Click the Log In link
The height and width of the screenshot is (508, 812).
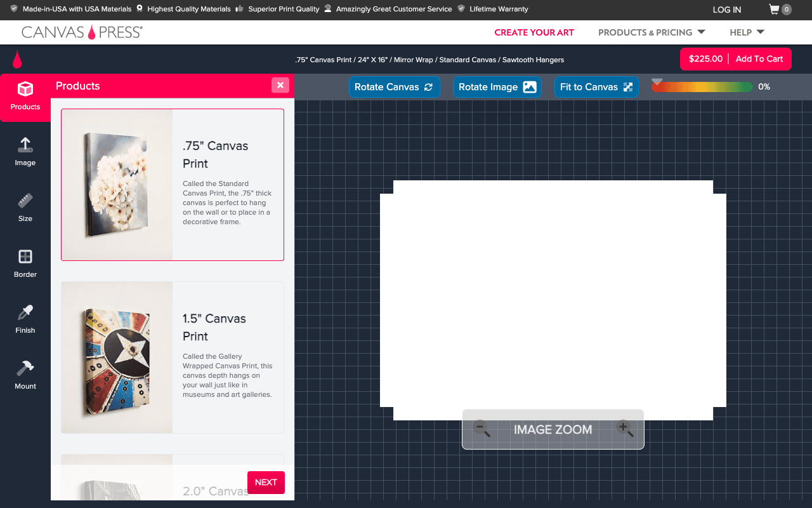coord(726,10)
